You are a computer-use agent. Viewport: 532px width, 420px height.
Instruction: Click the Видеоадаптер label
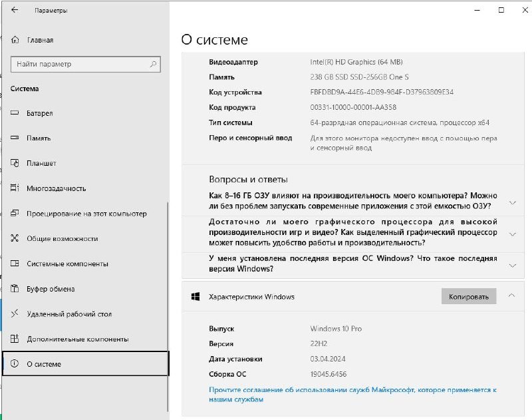tap(233, 62)
